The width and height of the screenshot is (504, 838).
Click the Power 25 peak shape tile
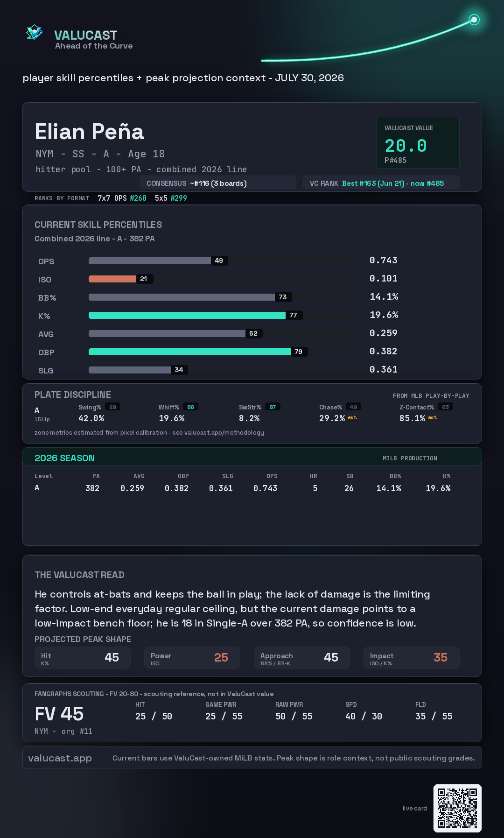click(192, 658)
